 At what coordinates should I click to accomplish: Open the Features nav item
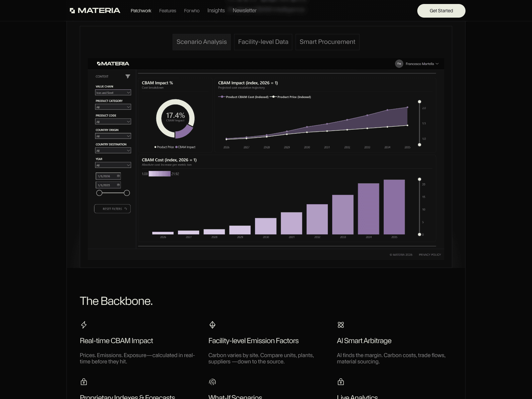tap(168, 11)
